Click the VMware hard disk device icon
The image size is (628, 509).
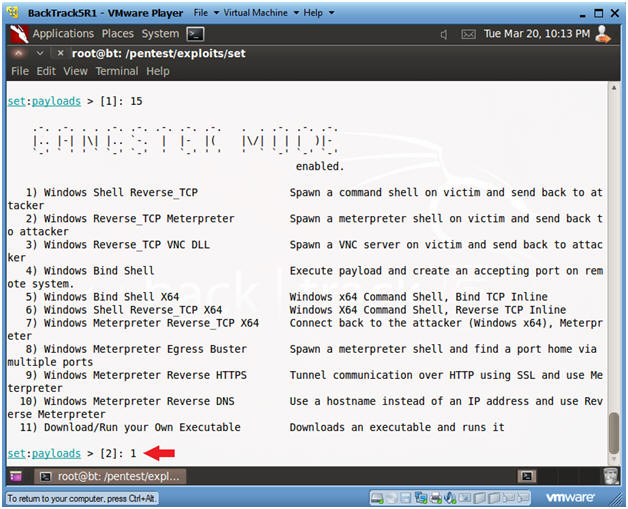(377, 498)
